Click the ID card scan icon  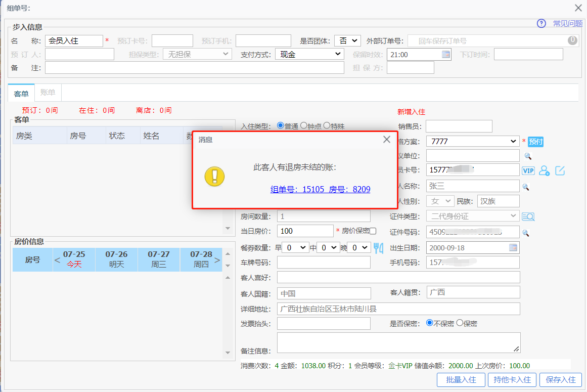(x=528, y=216)
